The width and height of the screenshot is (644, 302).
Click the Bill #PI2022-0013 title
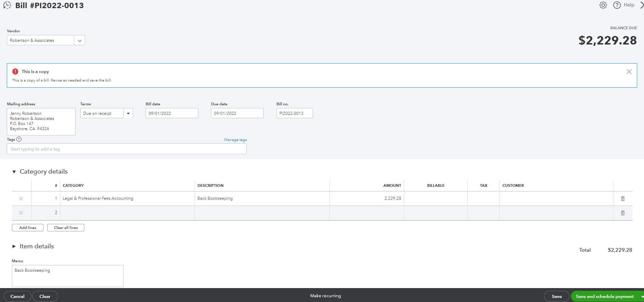49,5
